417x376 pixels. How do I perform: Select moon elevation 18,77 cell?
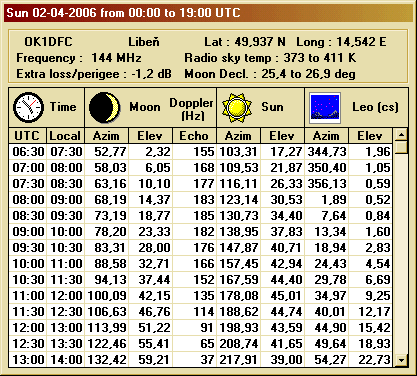tap(150, 216)
